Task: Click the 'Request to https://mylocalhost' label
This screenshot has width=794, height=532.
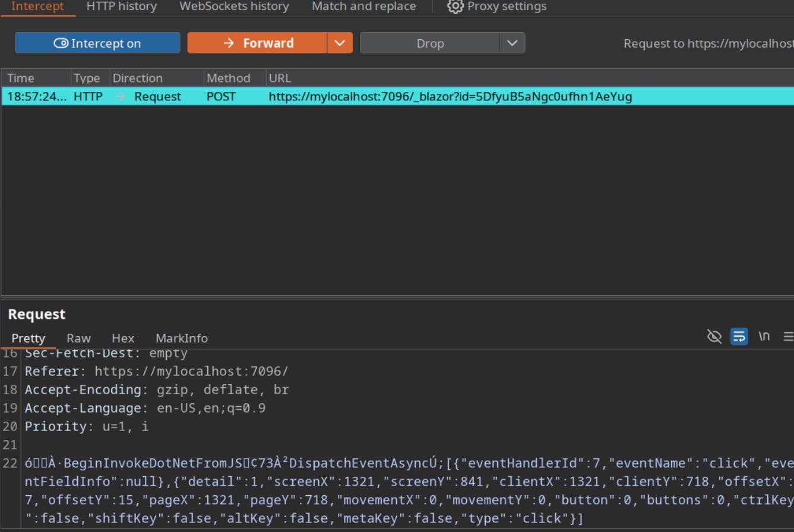Action: tap(708, 43)
